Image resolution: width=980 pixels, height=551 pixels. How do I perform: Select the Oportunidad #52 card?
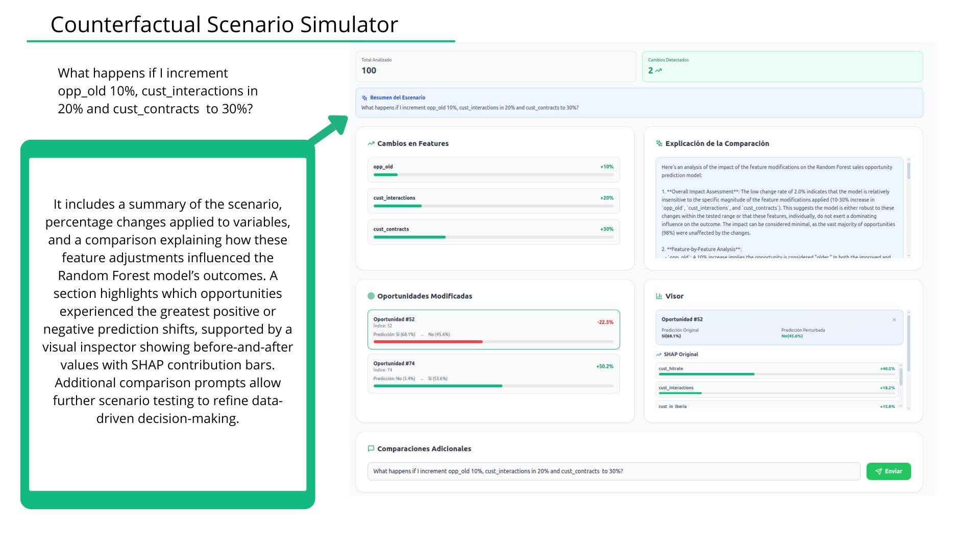[493, 329]
